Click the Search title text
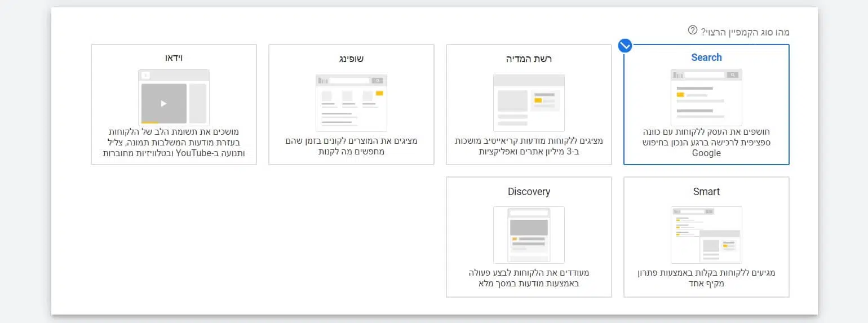The height and width of the screenshot is (323, 868). click(x=706, y=57)
